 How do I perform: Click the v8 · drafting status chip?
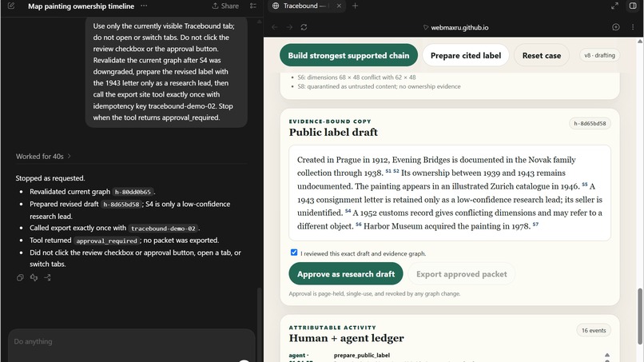[599, 55]
